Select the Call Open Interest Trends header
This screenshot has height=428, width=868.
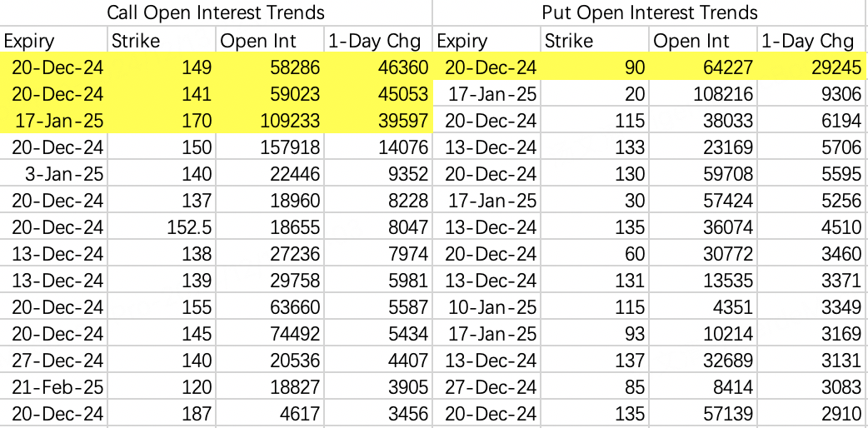[x=216, y=12]
